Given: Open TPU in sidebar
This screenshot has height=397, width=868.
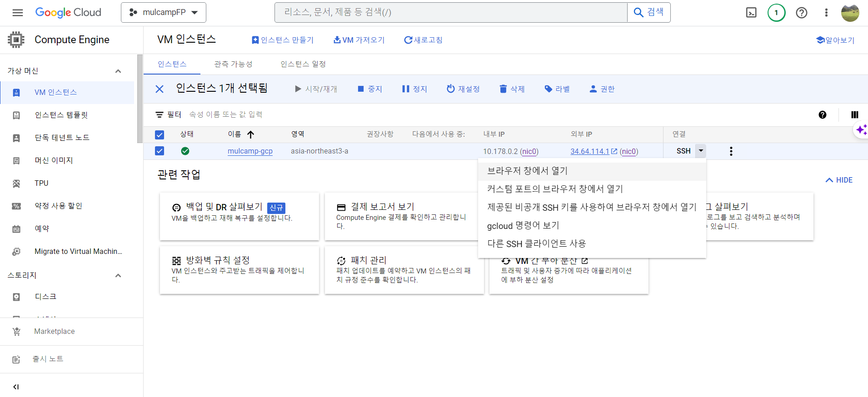Looking at the screenshot, I should pos(67,183).
